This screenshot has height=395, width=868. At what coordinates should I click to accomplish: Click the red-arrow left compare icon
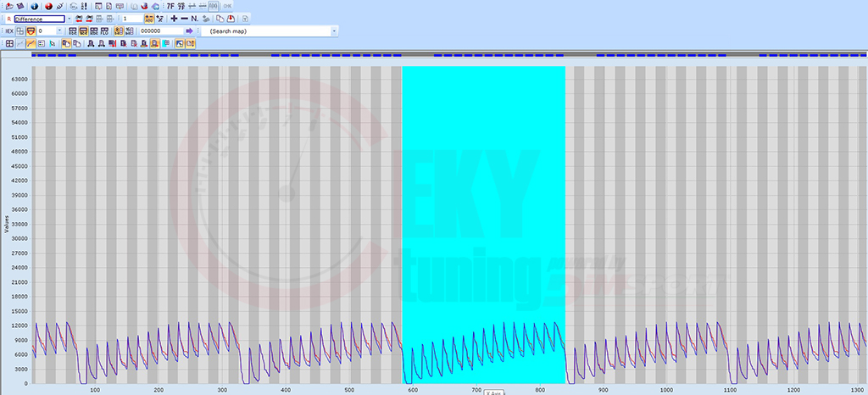(79, 19)
